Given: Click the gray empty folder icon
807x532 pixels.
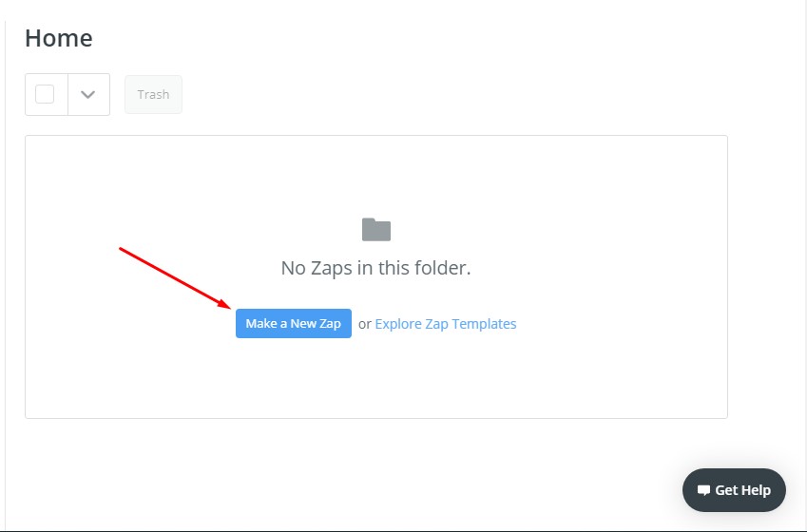Looking at the screenshot, I should point(376,230).
